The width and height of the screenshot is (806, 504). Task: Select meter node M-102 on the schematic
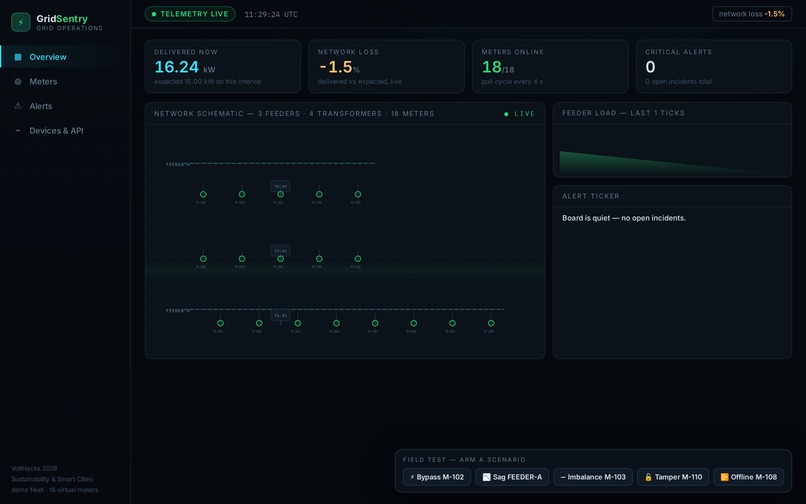[x=242, y=194]
